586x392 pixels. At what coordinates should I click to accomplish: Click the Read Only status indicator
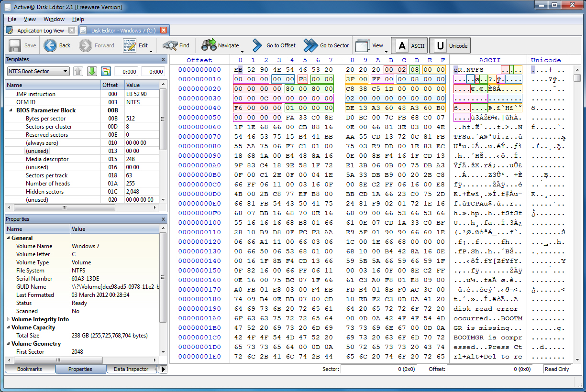coord(557,369)
